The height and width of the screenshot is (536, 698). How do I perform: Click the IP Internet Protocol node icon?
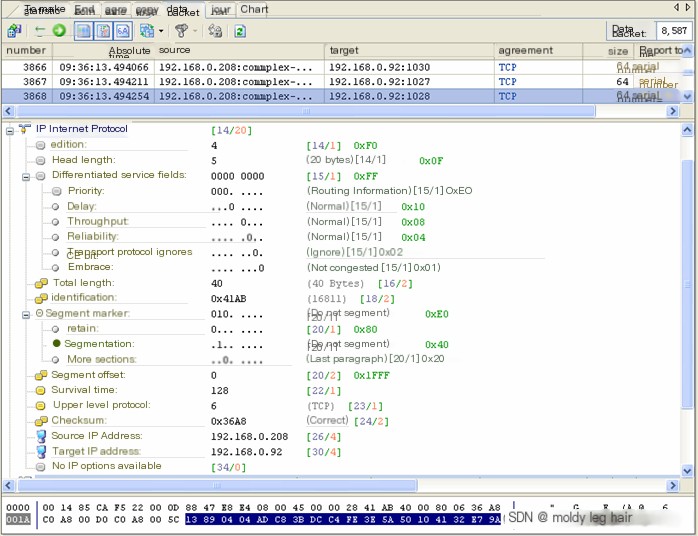coord(25,129)
